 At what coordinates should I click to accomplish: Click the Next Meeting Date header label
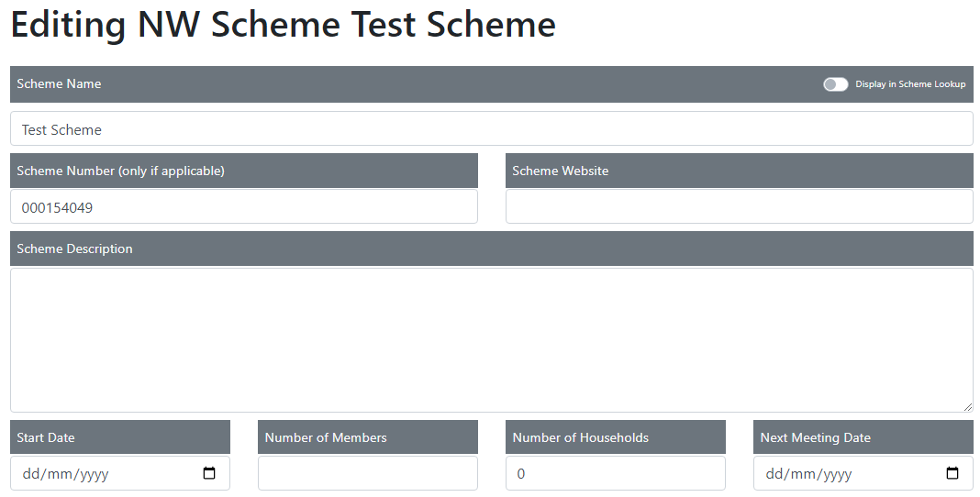815,437
